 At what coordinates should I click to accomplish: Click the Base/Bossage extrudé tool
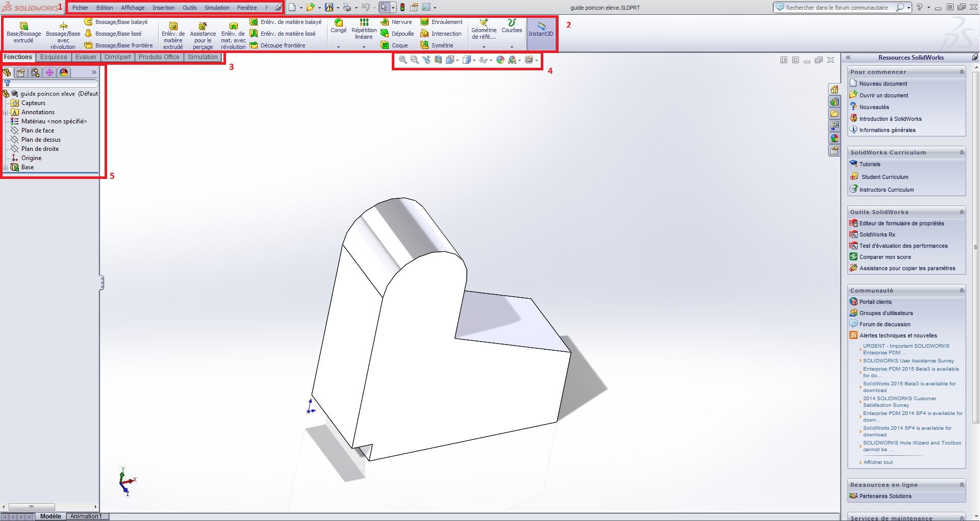tap(23, 32)
